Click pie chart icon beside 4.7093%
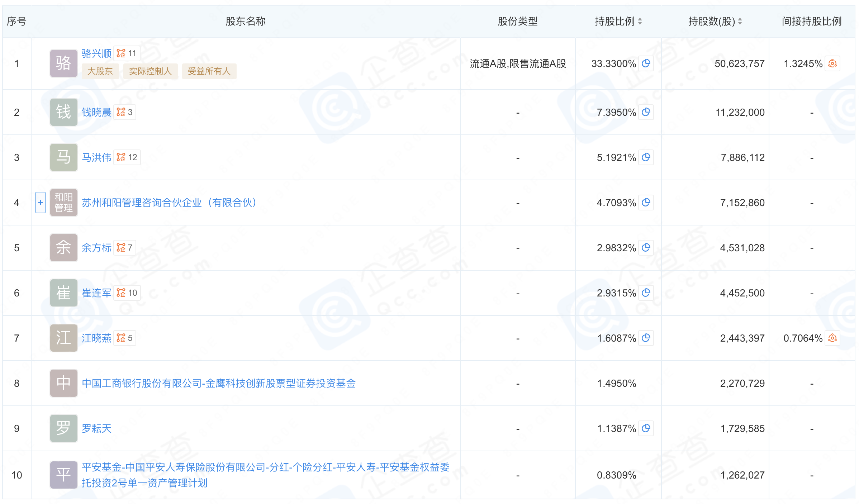 [646, 203]
